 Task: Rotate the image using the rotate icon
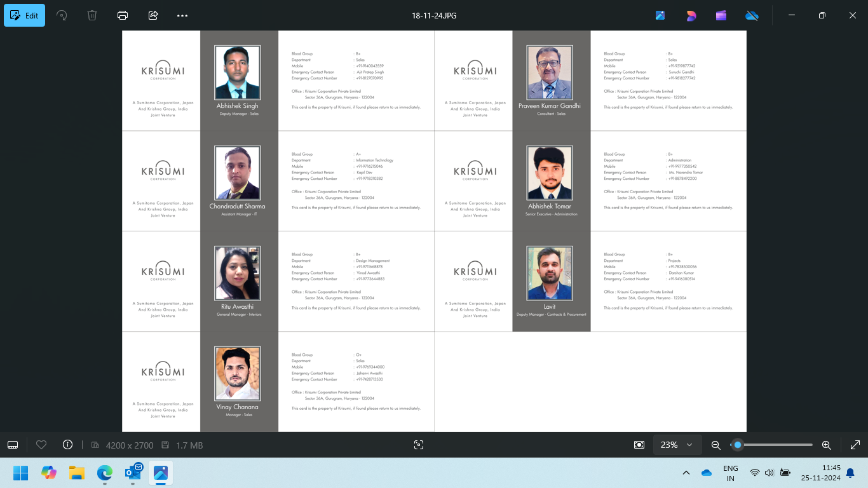coord(62,15)
